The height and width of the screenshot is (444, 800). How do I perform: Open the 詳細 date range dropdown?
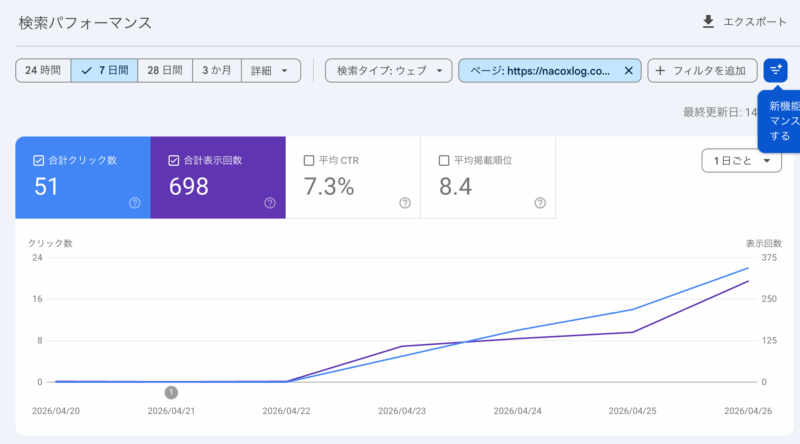[270, 70]
